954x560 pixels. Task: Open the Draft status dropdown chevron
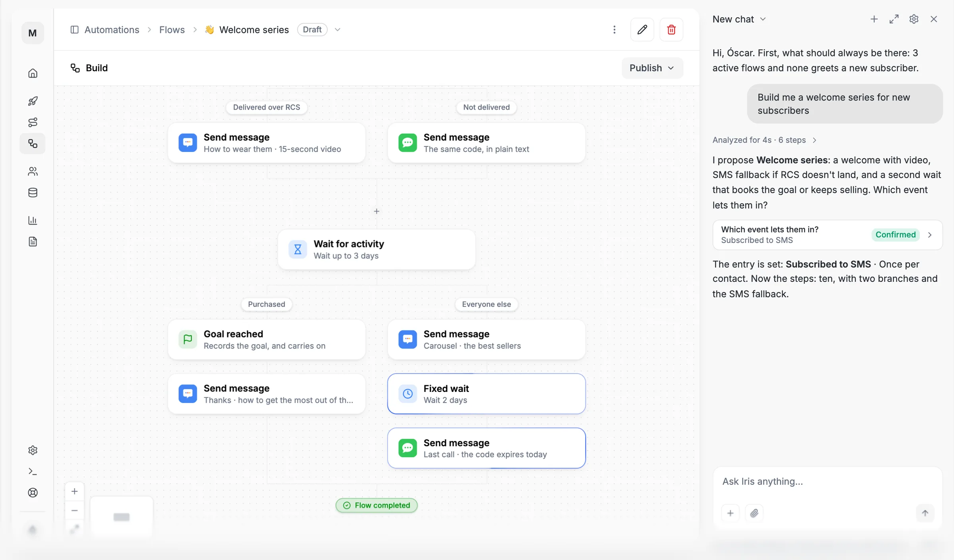coord(337,29)
